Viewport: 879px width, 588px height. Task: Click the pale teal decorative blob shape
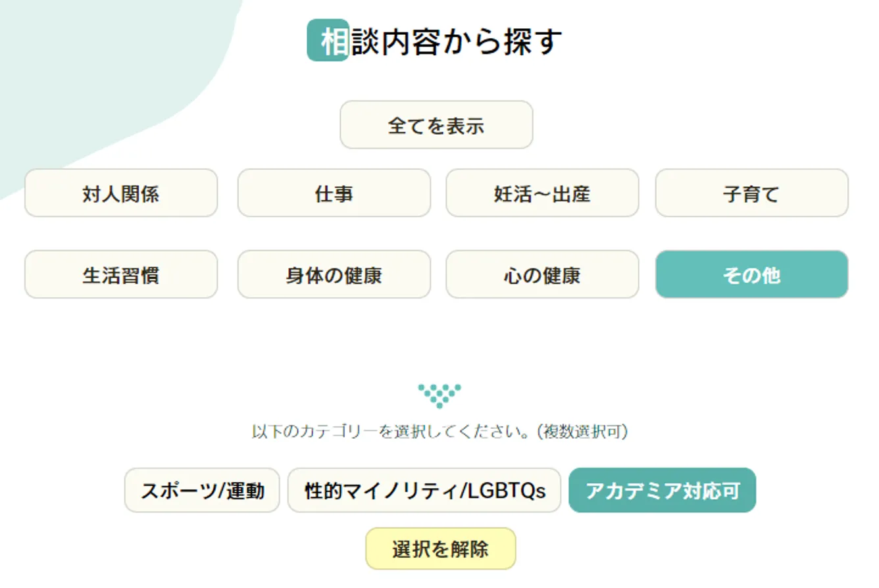coord(99,72)
